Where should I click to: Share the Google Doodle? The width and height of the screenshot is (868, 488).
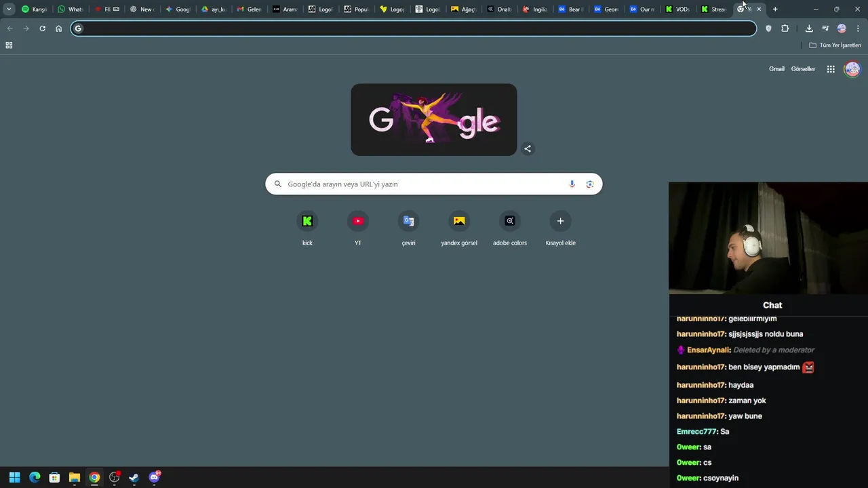point(528,149)
